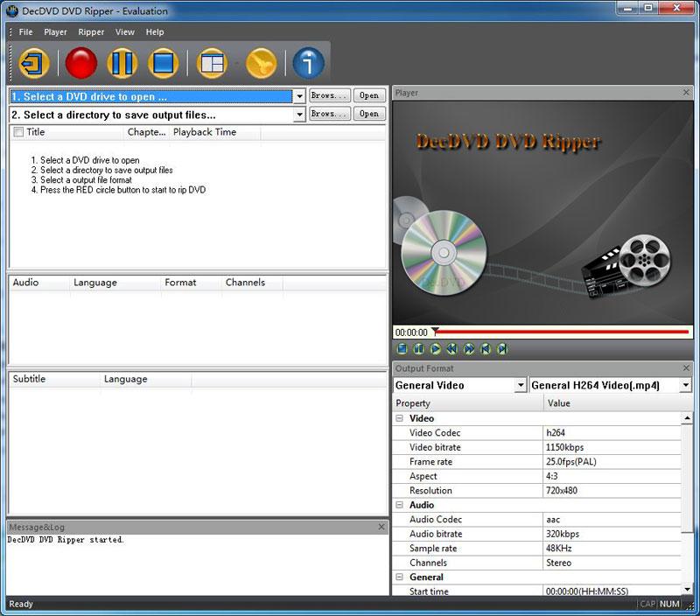Open the DVD drive selection dropdown
Screen dimensions: 700x616
[299, 96]
